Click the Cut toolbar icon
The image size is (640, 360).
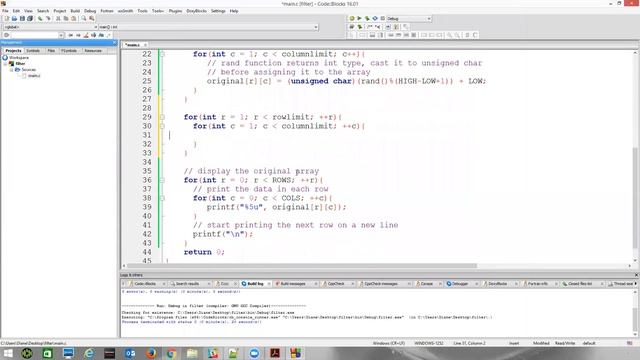click(58, 18)
